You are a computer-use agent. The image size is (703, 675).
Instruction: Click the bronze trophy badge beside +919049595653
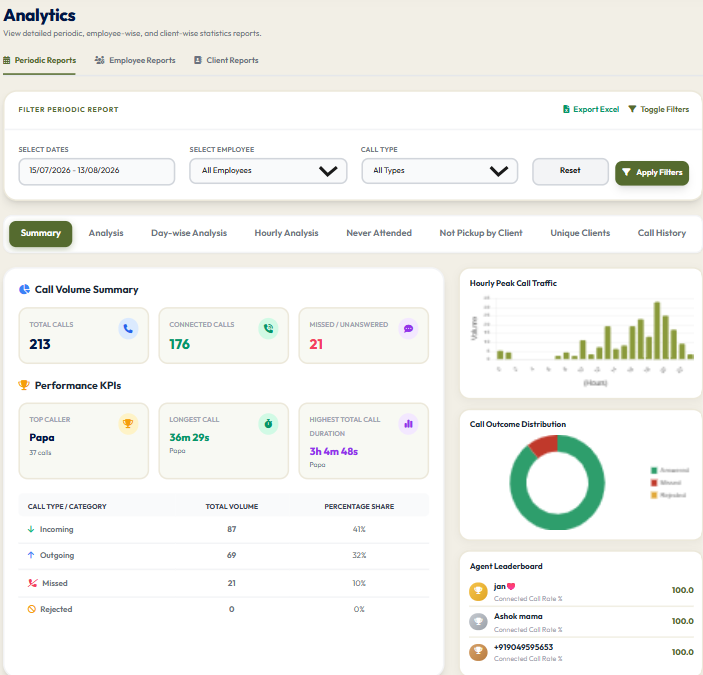click(478, 652)
